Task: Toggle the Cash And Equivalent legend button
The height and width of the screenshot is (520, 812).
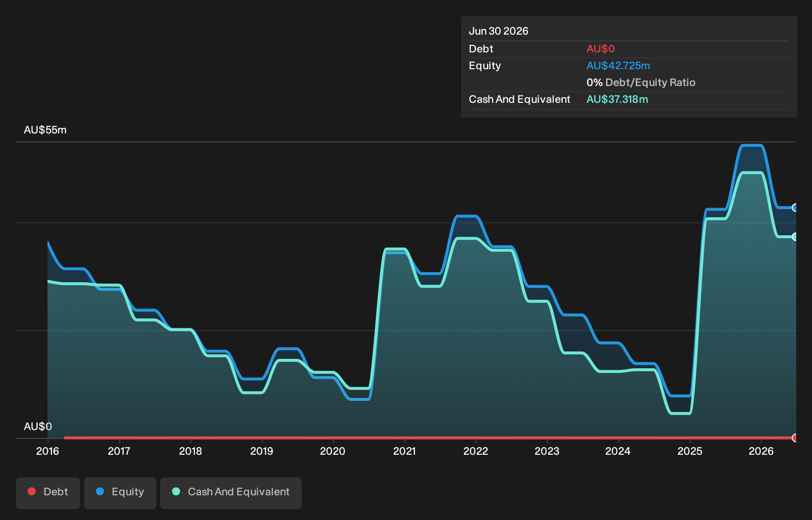Action: (231, 493)
